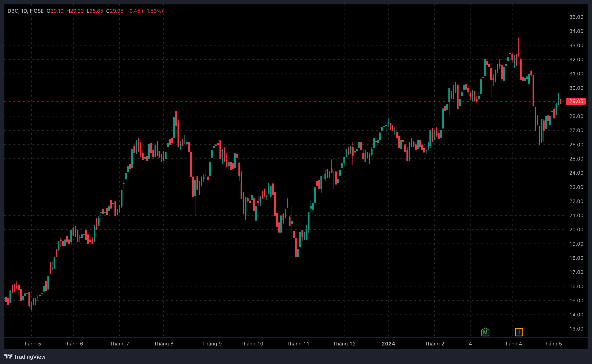Click the 18.00 price axis label
The width and height of the screenshot is (592, 364).
[x=576, y=258]
